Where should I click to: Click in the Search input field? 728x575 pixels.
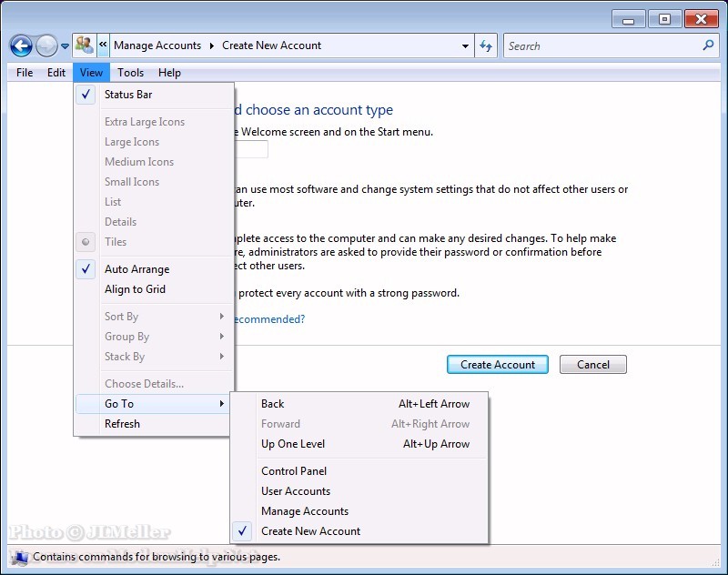601,45
